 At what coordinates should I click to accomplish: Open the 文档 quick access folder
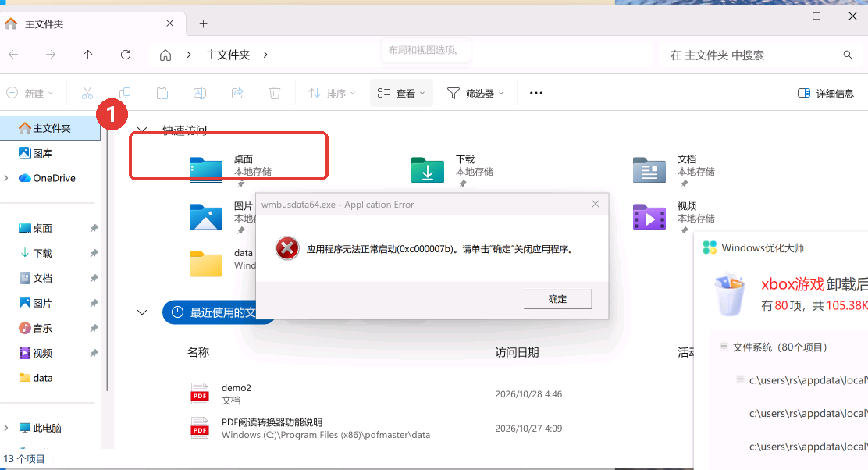click(x=649, y=170)
